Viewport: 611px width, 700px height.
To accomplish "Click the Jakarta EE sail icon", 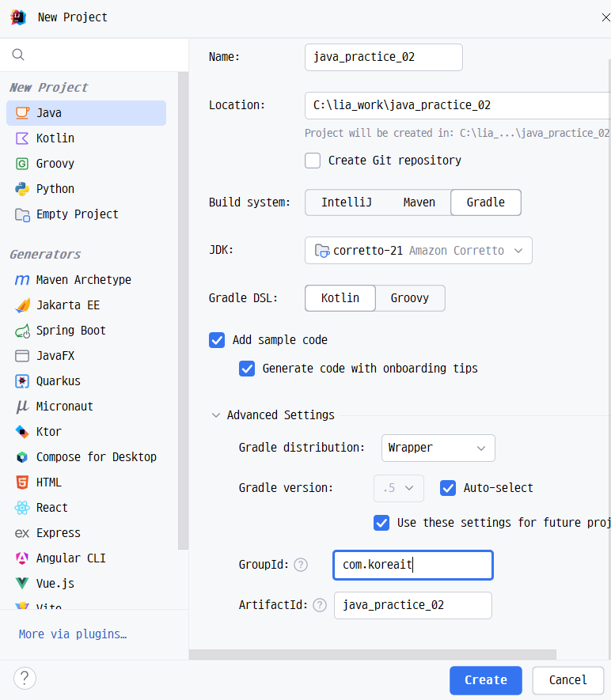I will pos(22,305).
